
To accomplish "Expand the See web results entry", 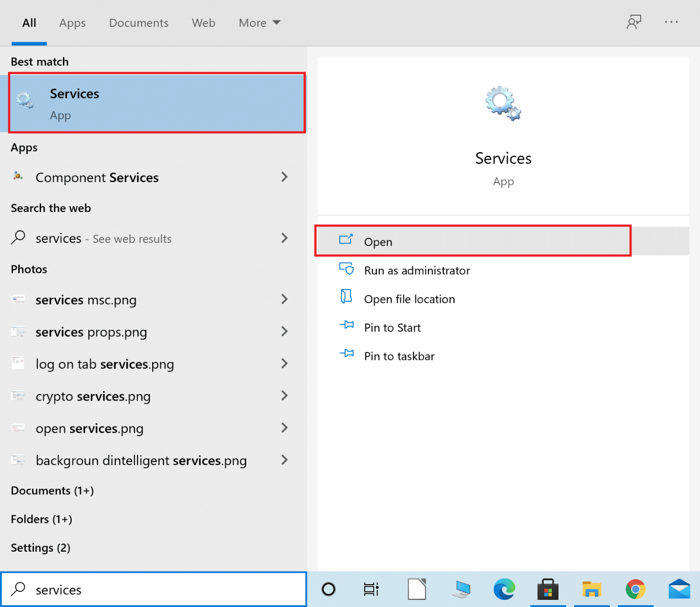I will (x=284, y=238).
